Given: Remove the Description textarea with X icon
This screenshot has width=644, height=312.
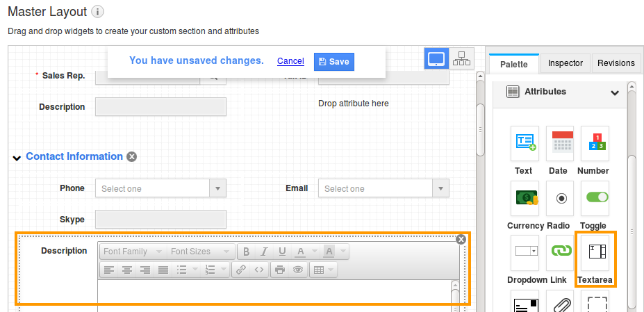Looking at the screenshot, I should 461,239.
